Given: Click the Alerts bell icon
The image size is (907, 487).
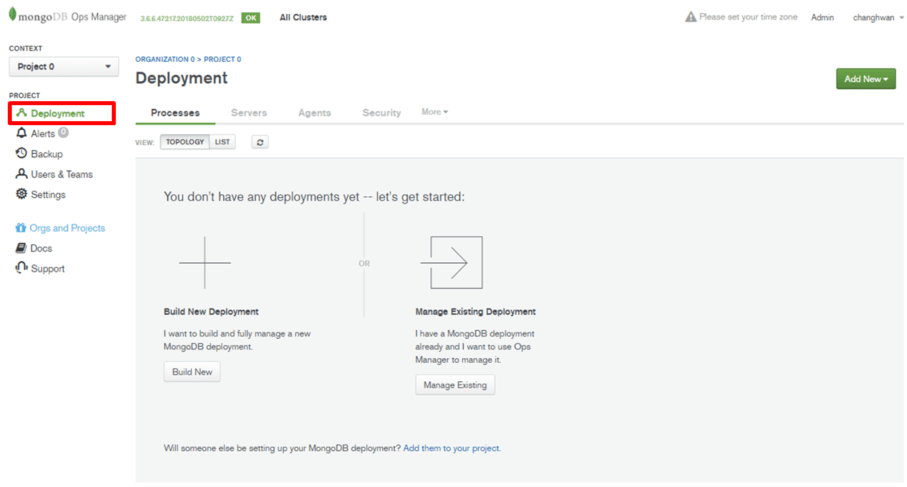Looking at the screenshot, I should 21,133.
